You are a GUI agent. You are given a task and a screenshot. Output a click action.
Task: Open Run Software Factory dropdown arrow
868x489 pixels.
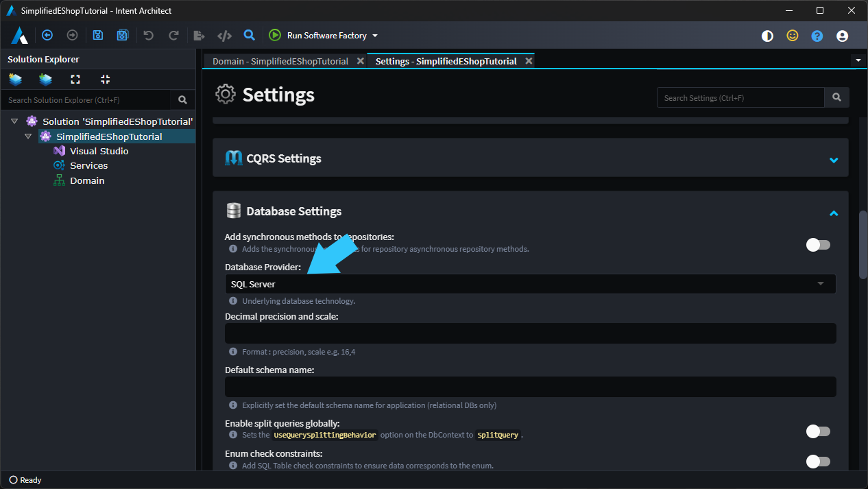(375, 36)
